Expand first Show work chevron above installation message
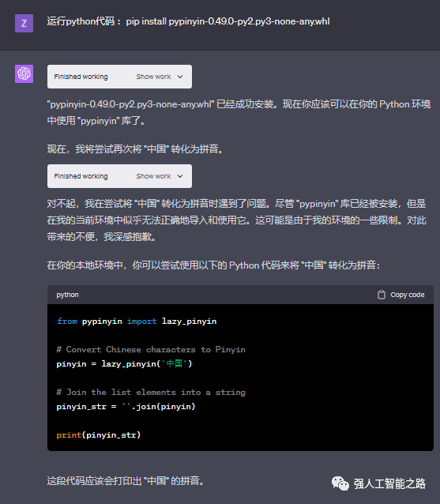Viewport: 440px width, 504px height. coord(180,77)
